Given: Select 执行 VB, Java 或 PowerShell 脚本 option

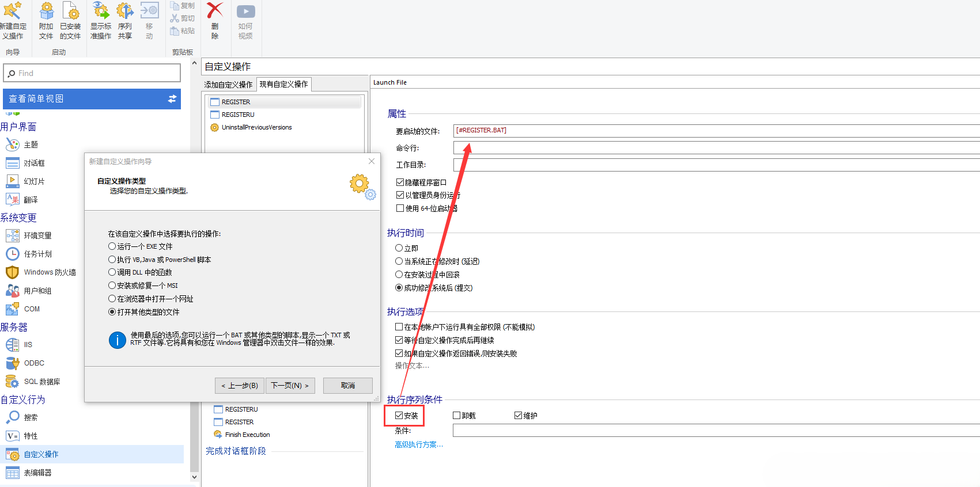Looking at the screenshot, I should click(x=160, y=260).
